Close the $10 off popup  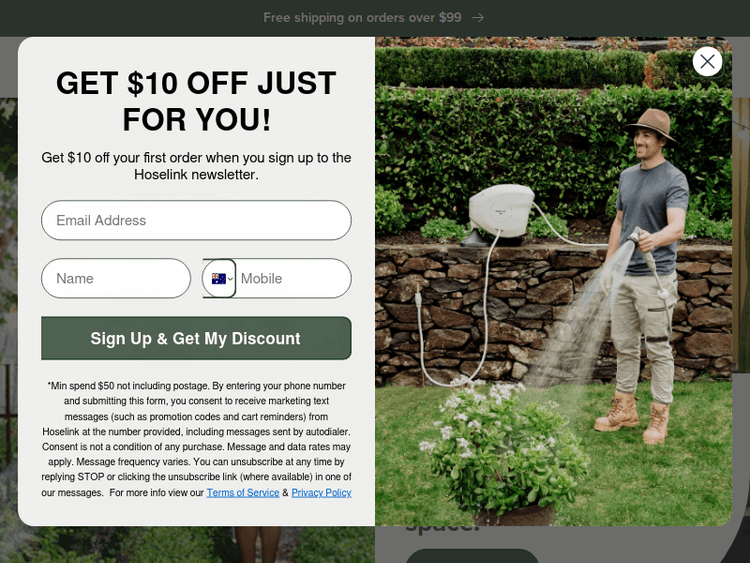click(x=707, y=62)
